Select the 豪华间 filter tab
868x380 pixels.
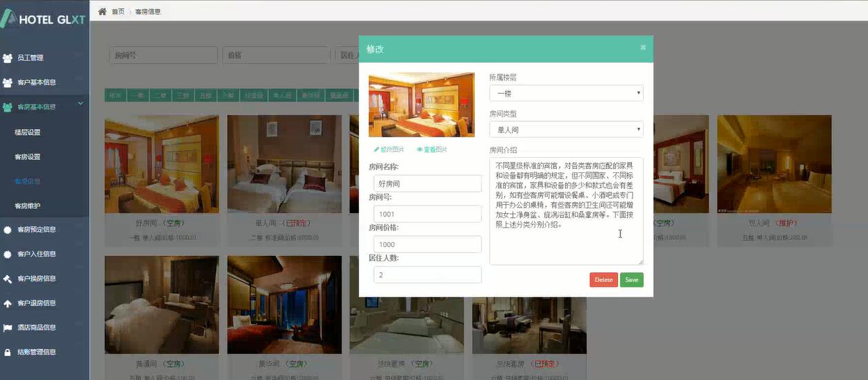pyautogui.click(x=310, y=96)
